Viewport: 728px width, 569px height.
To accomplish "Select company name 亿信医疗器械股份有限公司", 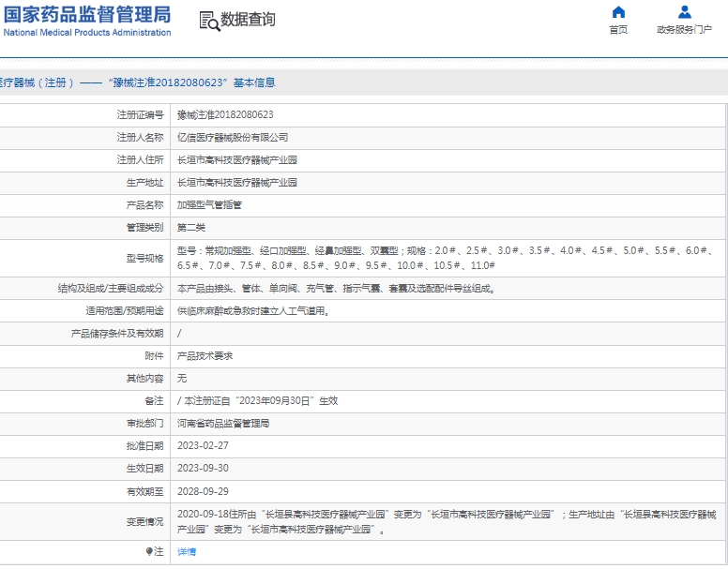I will coord(233,137).
